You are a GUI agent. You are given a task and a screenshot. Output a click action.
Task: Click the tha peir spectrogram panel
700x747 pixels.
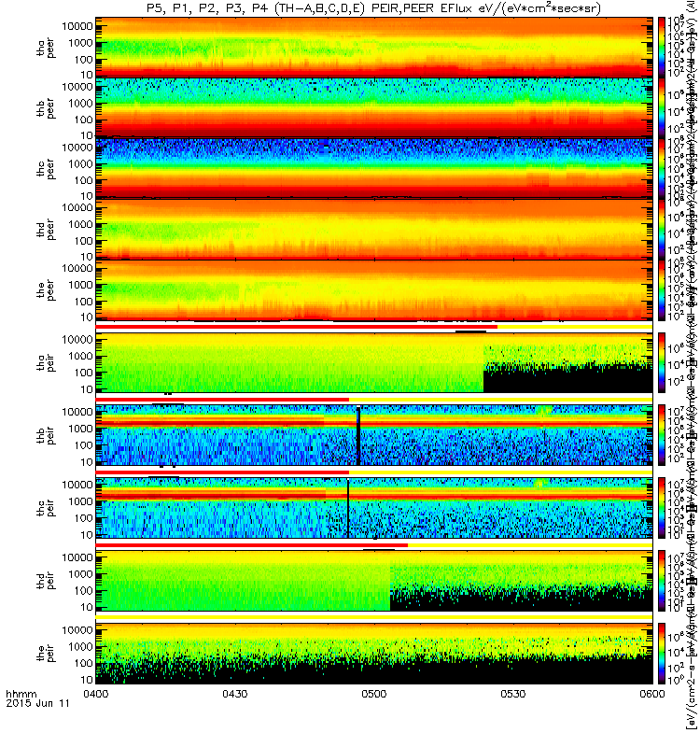374,362
